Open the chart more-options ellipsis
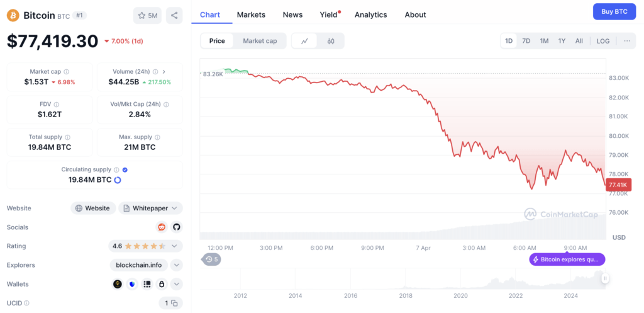This screenshot has height=313, width=644. [627, 41]
